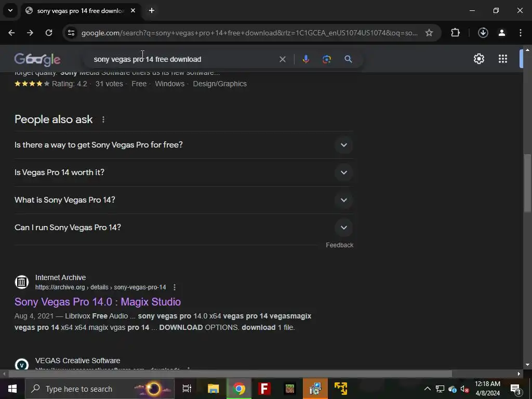Open the yellow arrows app on the taskbar
The width and height of the screenshot is (532, 399).
pos(341,389)
